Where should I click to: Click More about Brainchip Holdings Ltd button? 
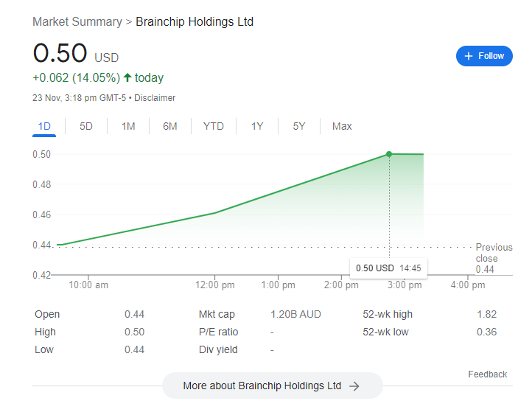pyautogui.click(x=273, y=386)
